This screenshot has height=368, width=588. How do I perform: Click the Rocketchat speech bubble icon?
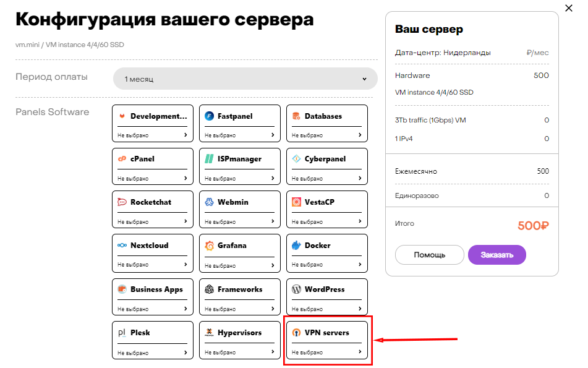point(122,202)
